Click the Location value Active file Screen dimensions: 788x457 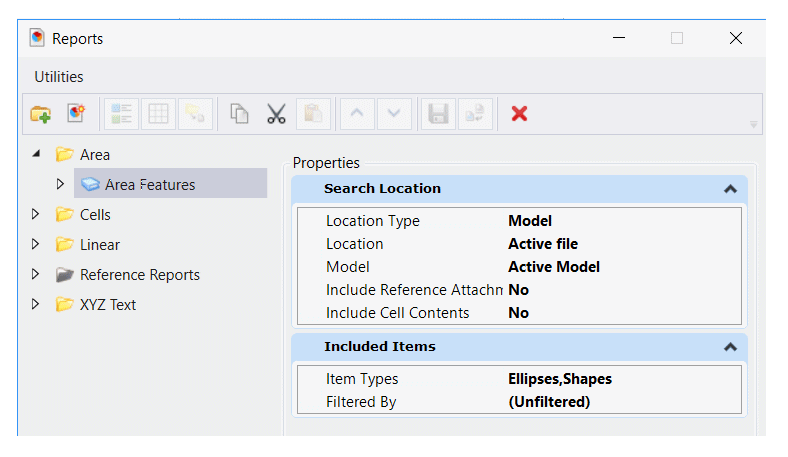coord(543,244)
